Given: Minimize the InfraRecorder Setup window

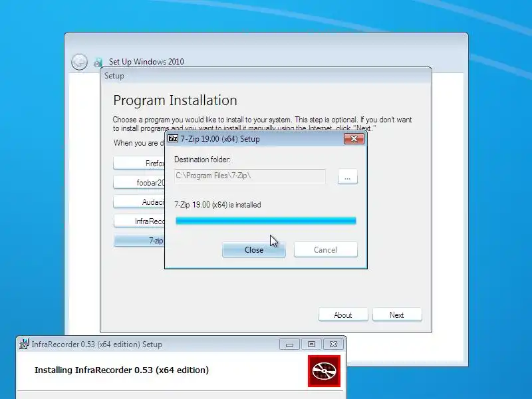Looking at the screenshot, I should tap(289, 344).
